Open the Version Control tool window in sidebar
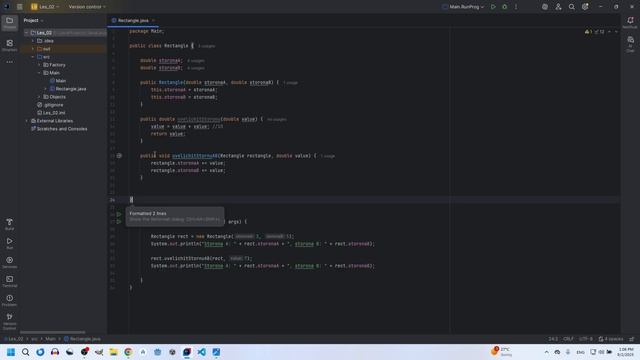Screen dimensions: 640x360 click(9, 321)
